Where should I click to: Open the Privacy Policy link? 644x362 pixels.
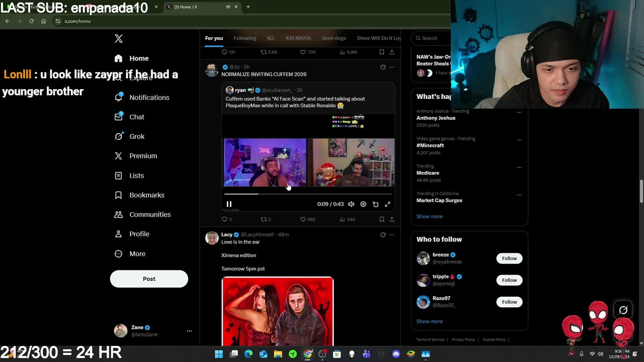pyautogui.click(x=463, y=340)
